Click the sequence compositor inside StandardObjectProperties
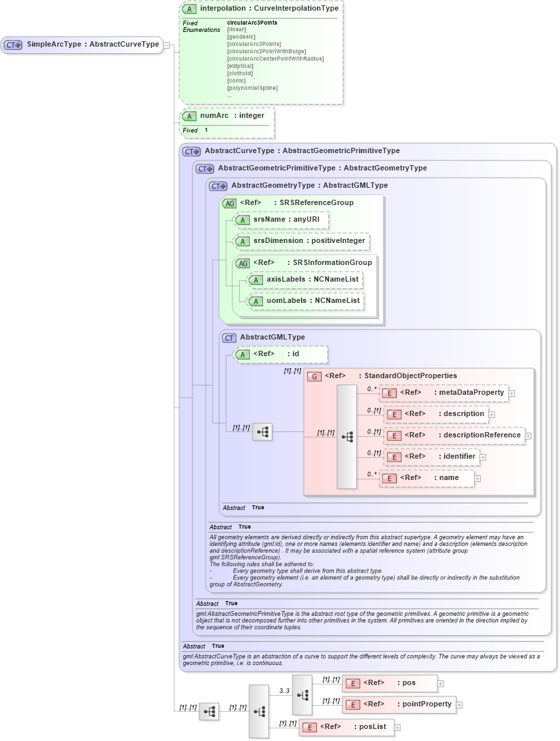This screenshot has width=560, height=741. click(x=347, y=437)
